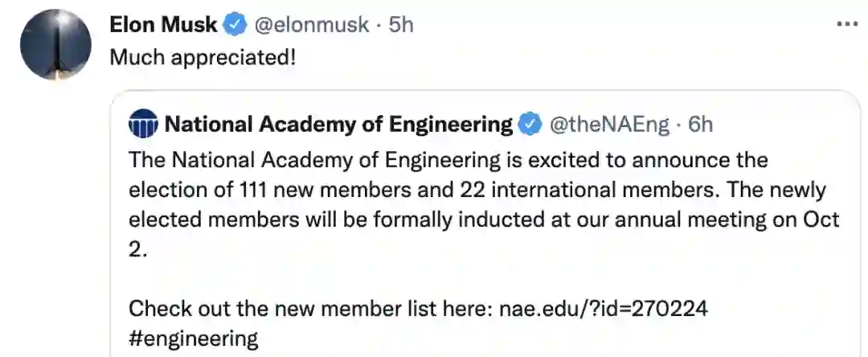Visit the @elonmusk handle

tap(311, 25)
